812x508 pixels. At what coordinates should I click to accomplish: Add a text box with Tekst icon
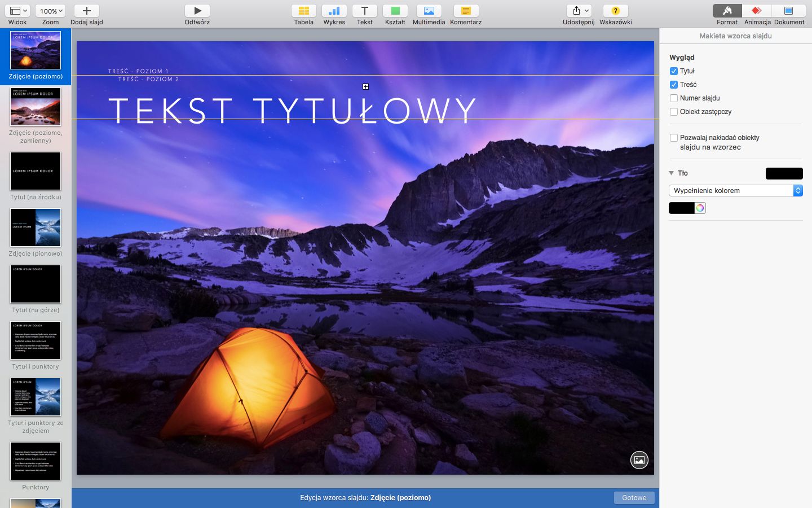tap(365, 11)
